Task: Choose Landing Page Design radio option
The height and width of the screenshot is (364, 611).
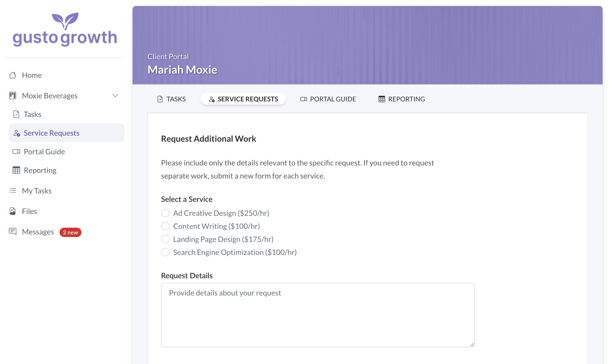Action: coord(165,239)
